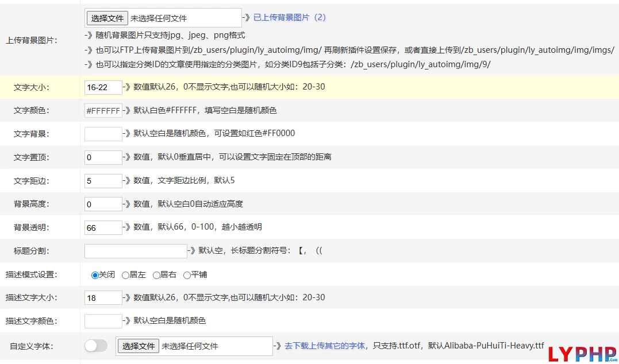This screenshot has height=364, width=619.
Task: Enable the 自定义字体 toggle switch
Action: pos(96,346)
